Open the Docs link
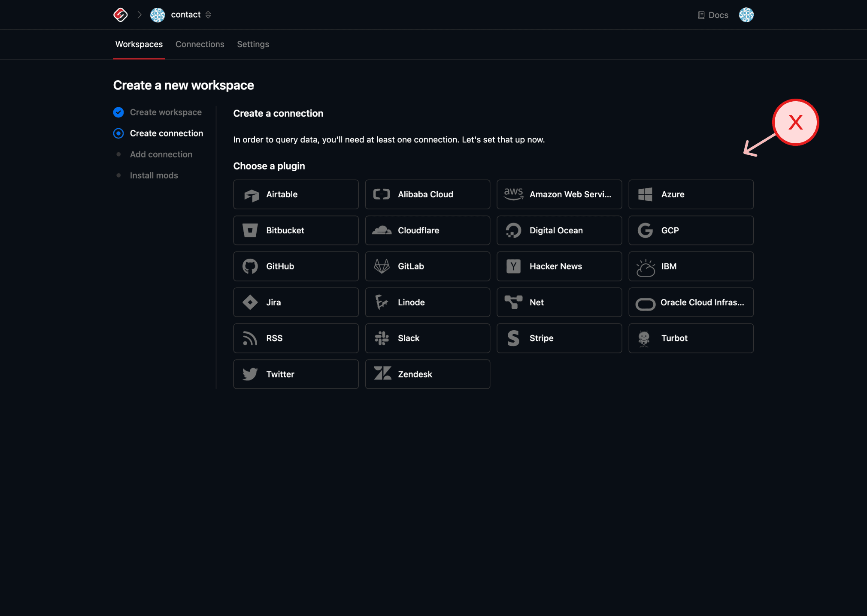This screenshot has width=867, height=616. 712,15
